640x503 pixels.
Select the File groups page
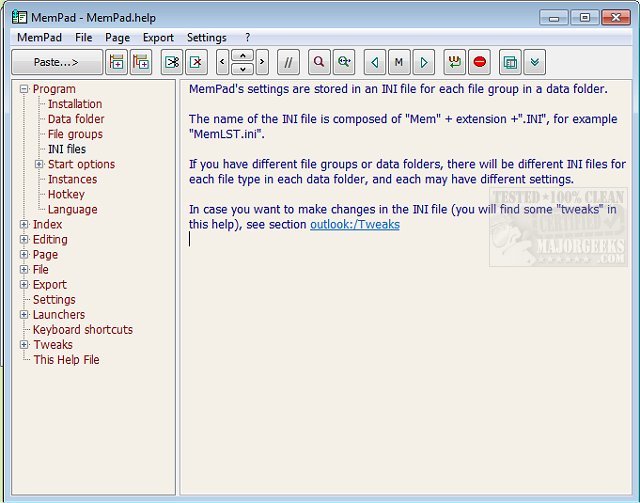(x=75, y=134)
